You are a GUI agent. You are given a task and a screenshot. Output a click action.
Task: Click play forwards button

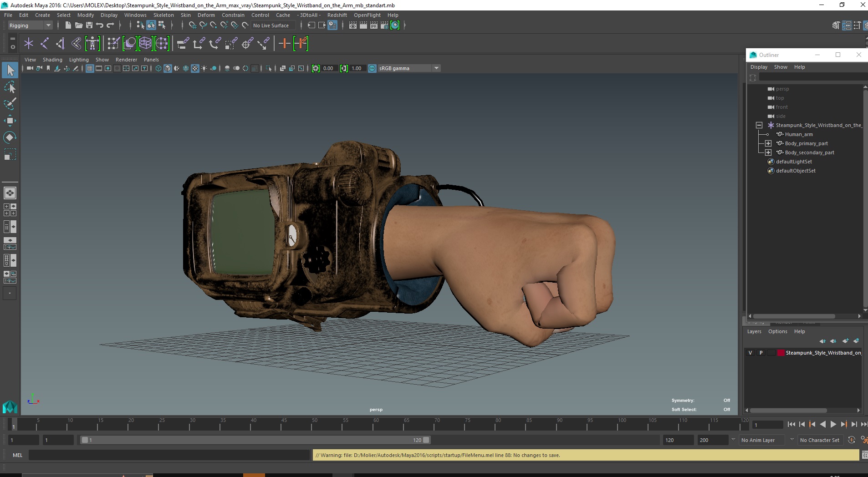point(833,424)
